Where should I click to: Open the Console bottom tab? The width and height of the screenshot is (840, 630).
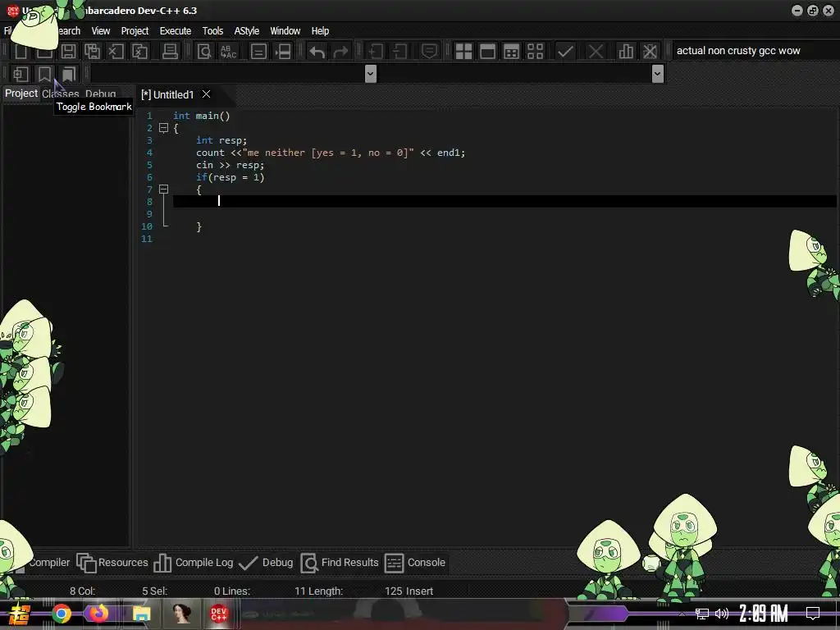pyautogui.click(x=415, y=563)
